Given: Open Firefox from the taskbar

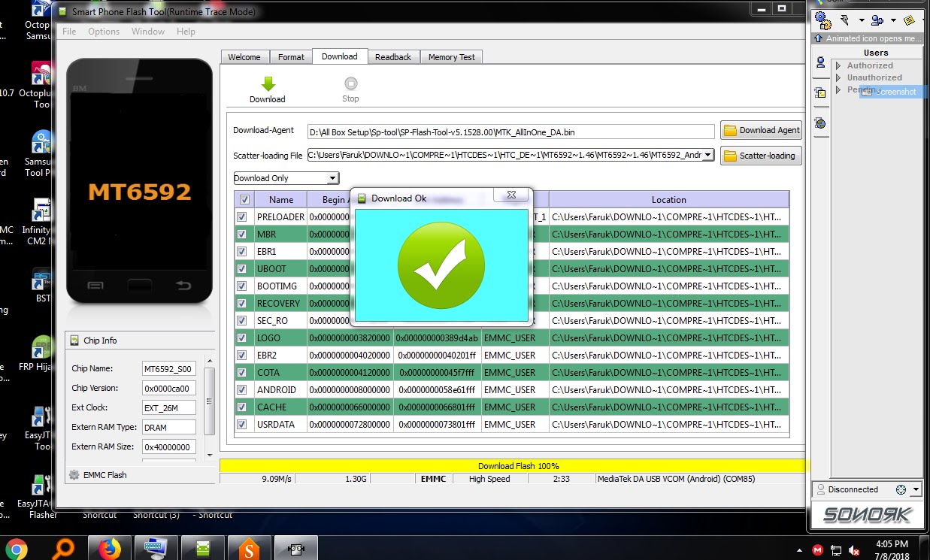Looking at the screenshot, I should tap(110, 549).
